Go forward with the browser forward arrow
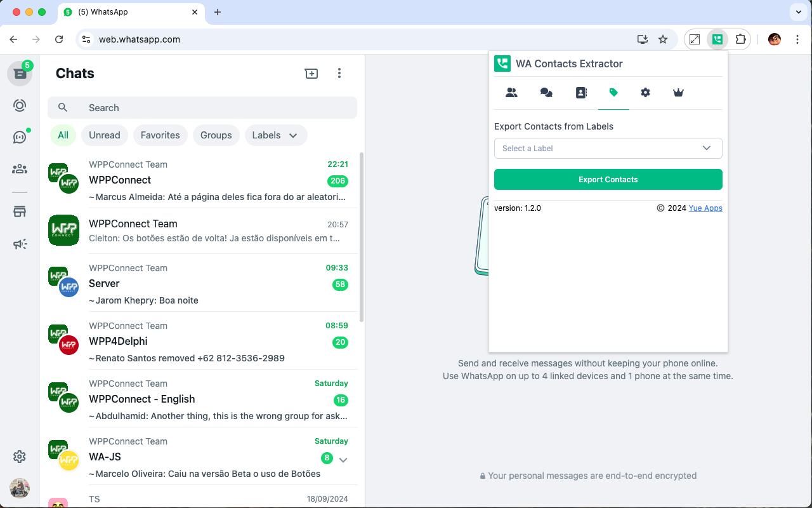The width and height of the screenshot is (812, 508). coord(36,39)
